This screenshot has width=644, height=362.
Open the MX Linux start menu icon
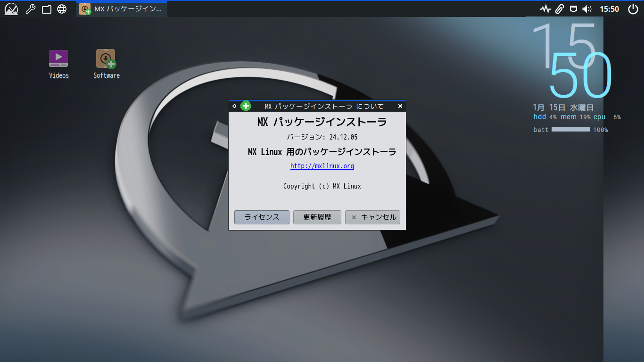[11, 9]
